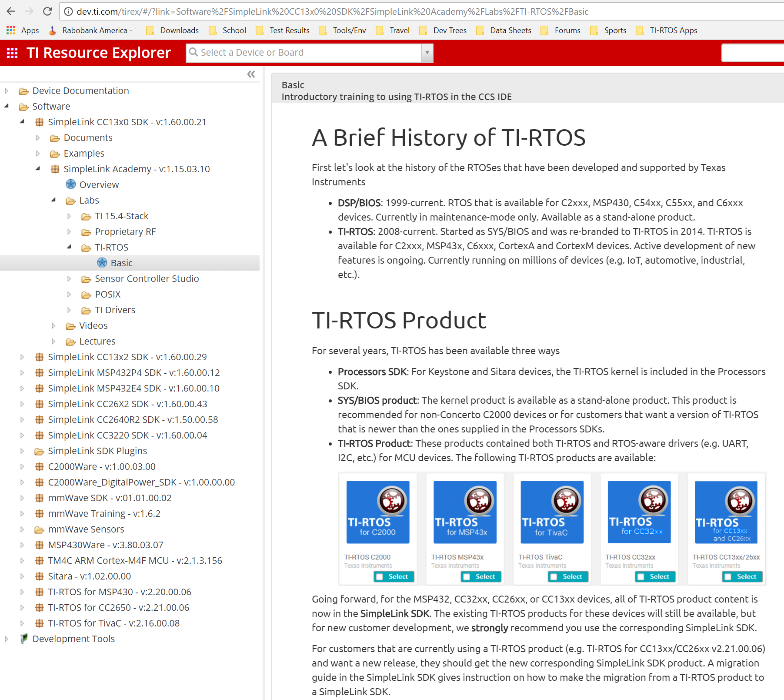
Task: Click the TI-RTOS for C2000 thumbnail
Action: (x=378, y=512)
